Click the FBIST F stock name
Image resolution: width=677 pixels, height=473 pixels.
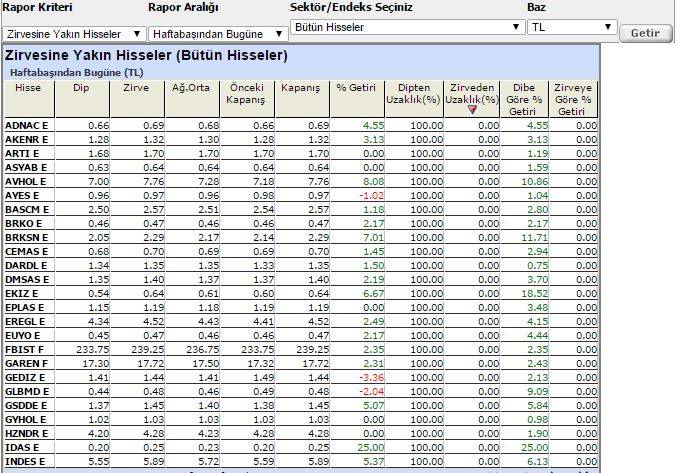click(x=26, y=348)
